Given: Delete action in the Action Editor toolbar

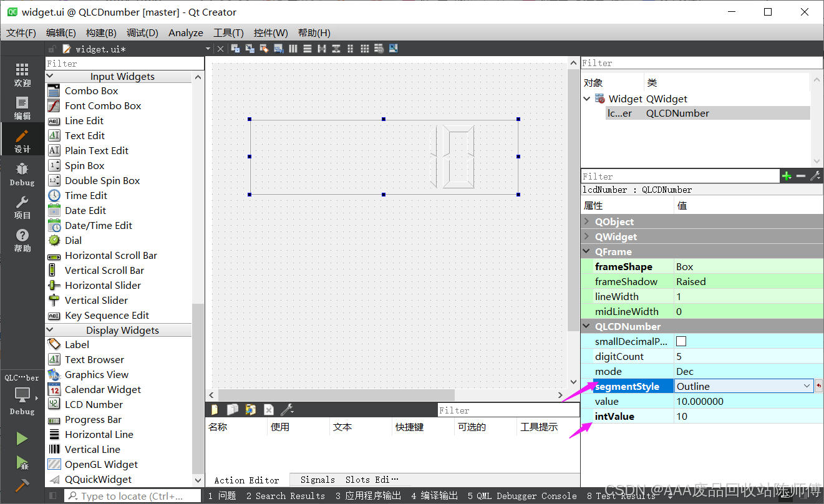Looking at the screenshot, I should pos(269,410).
